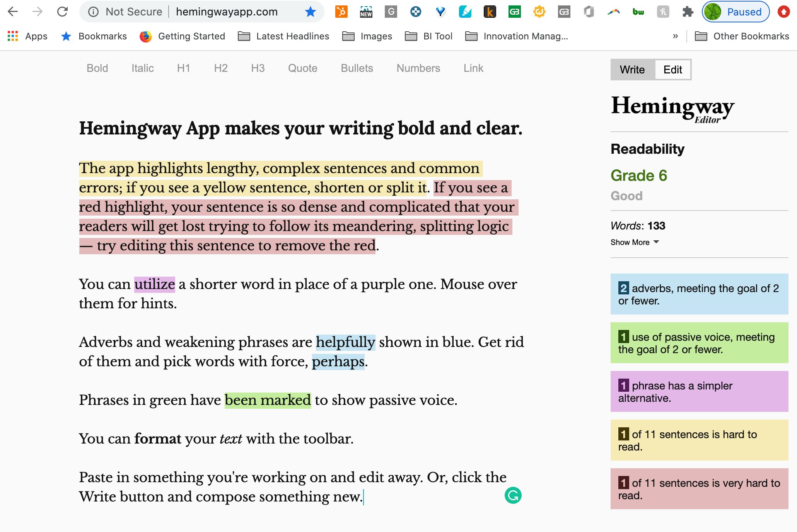Screen dimensions: 797x532
Task: Click the green GB extension icon
Action: [x=515, y=12]
